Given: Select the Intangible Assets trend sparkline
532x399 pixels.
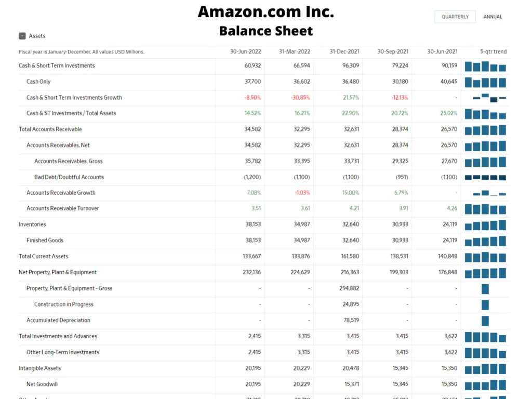Looking at the screenshot, I should click(x=485, y=369).
